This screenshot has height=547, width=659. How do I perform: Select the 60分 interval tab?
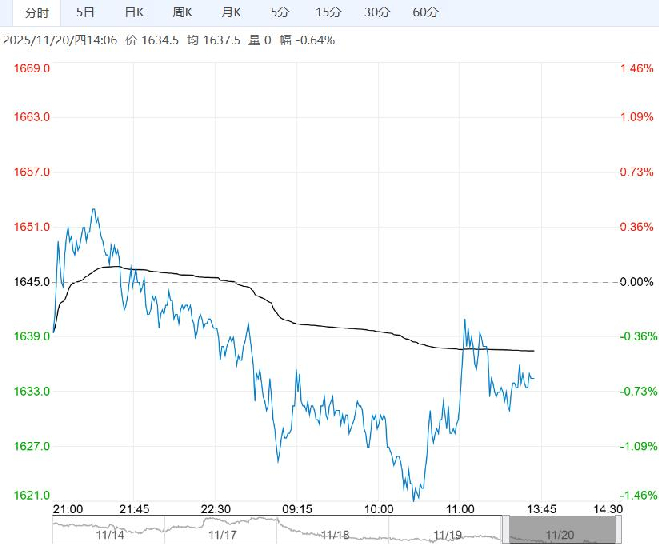[x=425, y=12]
